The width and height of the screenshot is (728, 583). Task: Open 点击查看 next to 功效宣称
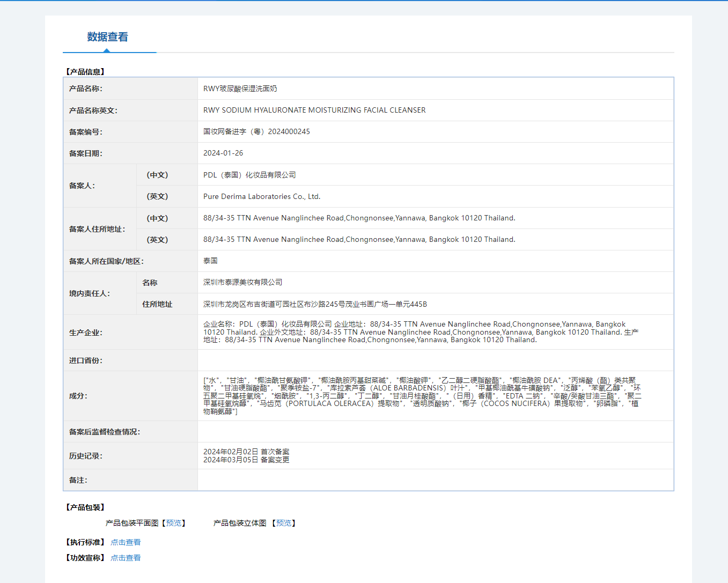click(126, 558)
